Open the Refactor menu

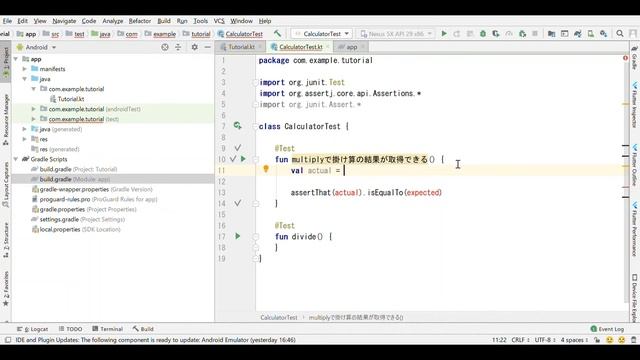click(140, 21)
